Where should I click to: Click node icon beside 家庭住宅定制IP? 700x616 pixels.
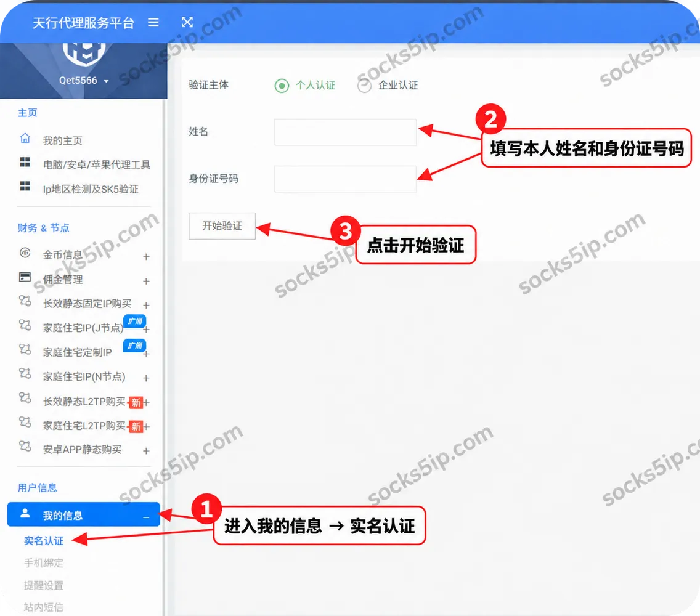tap(25, 349)
